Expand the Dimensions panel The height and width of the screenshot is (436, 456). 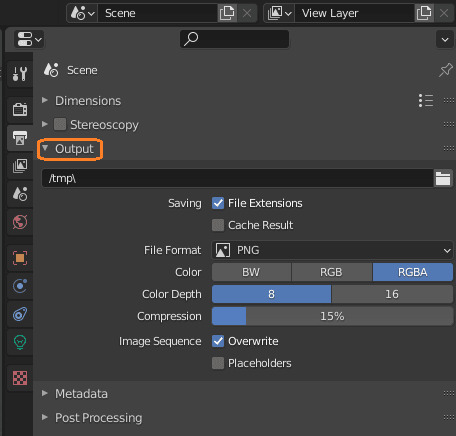(x=88, y=101)
